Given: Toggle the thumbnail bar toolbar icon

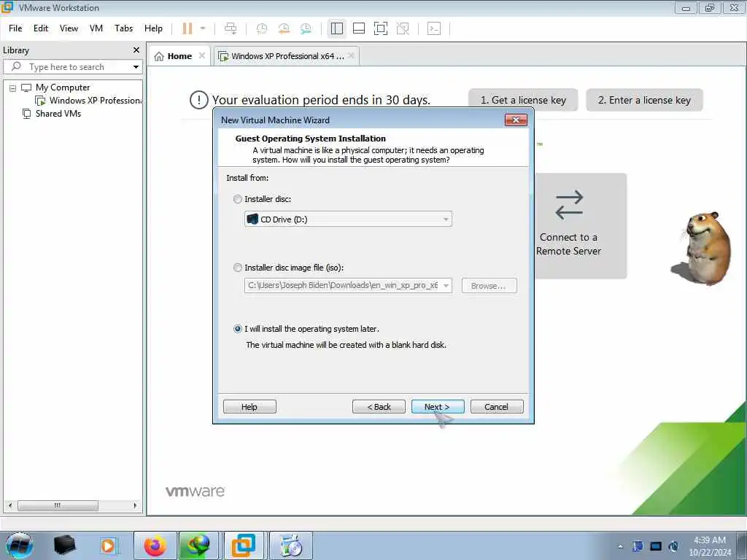Looking at the screenshot, I should pyautogui.click(x=359, y=28).
